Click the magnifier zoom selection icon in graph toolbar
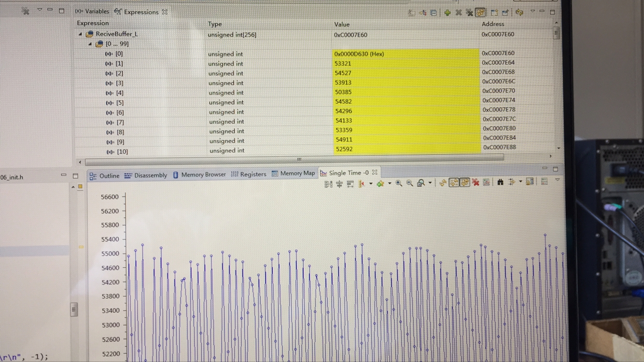 421,183
